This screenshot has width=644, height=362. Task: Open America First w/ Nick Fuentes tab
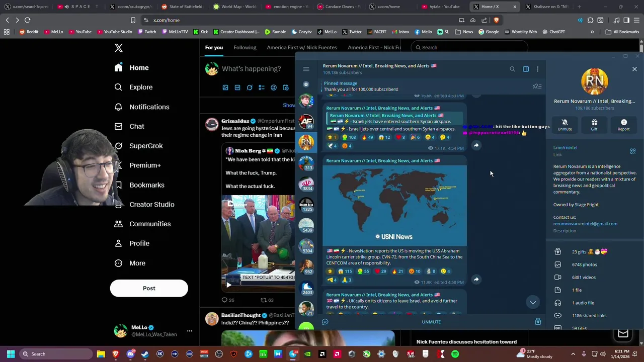[302, 47]
